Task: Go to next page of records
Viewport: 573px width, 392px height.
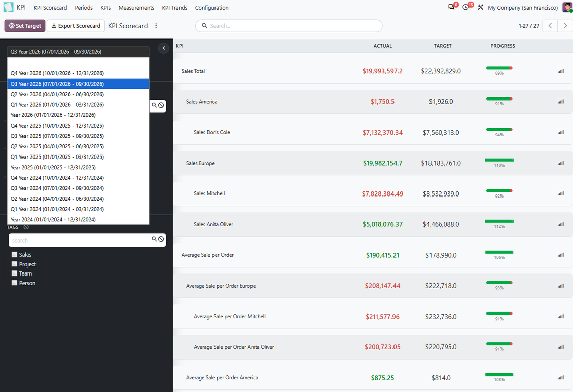Action: [x=565, y=26]
